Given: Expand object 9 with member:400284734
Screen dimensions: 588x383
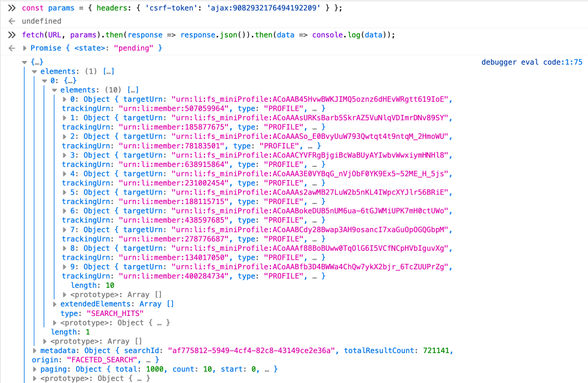Looking at the screenshot, I should [x=65, y=267].
